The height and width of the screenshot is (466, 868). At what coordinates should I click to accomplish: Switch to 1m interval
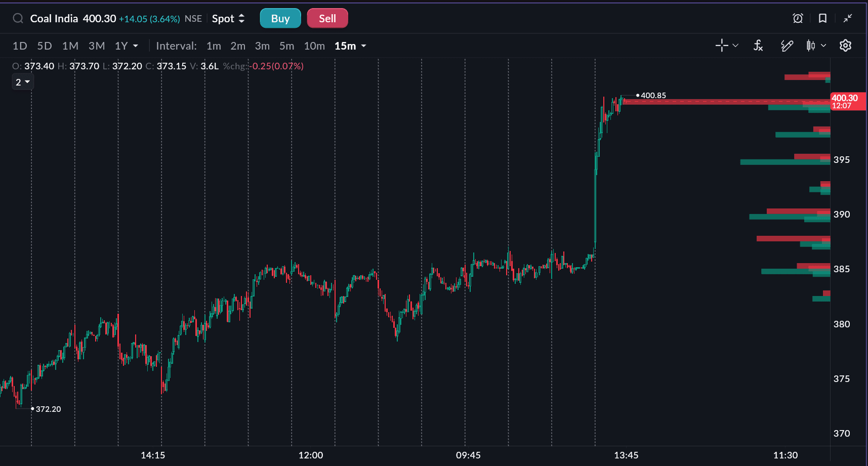(x=214, y=46)
